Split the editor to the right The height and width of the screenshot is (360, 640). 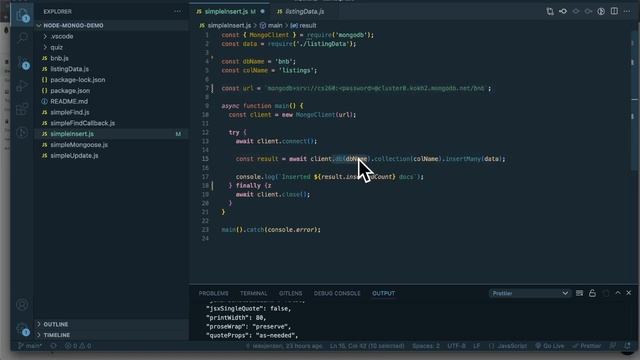tap(614, 11)
